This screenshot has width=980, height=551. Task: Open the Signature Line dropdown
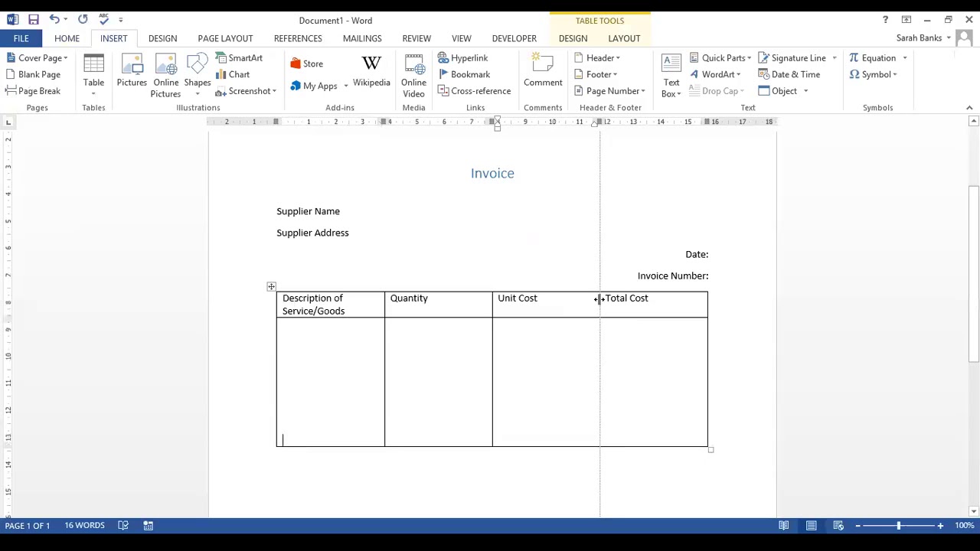834,58
